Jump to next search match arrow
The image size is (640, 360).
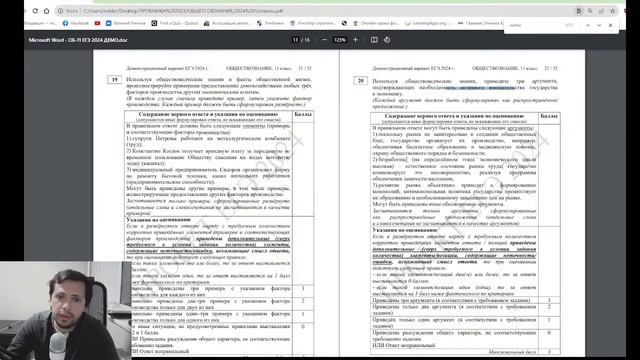pos(599,25)
